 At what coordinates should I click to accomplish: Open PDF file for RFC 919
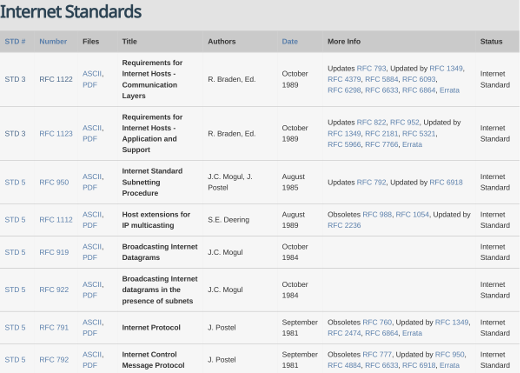tap(90, 258)
